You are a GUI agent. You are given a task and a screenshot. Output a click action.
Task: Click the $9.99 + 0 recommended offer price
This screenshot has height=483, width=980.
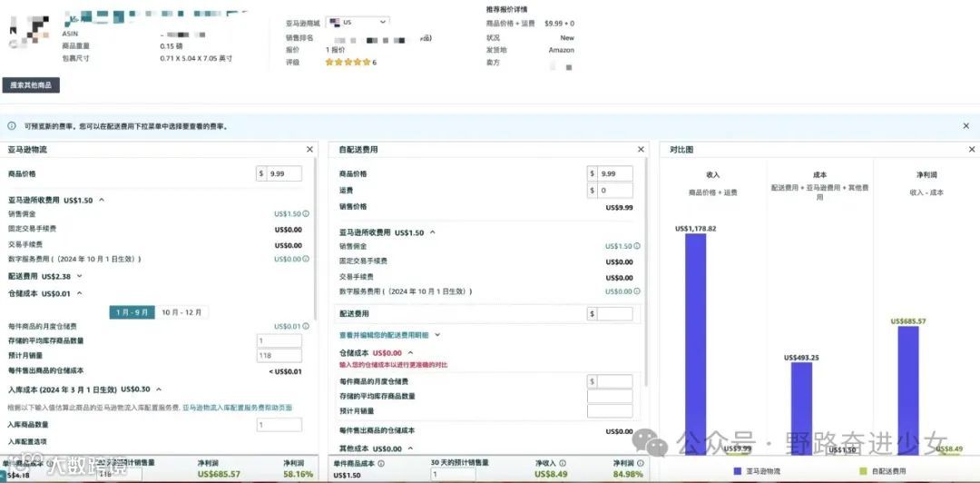[x=559, y=23]
